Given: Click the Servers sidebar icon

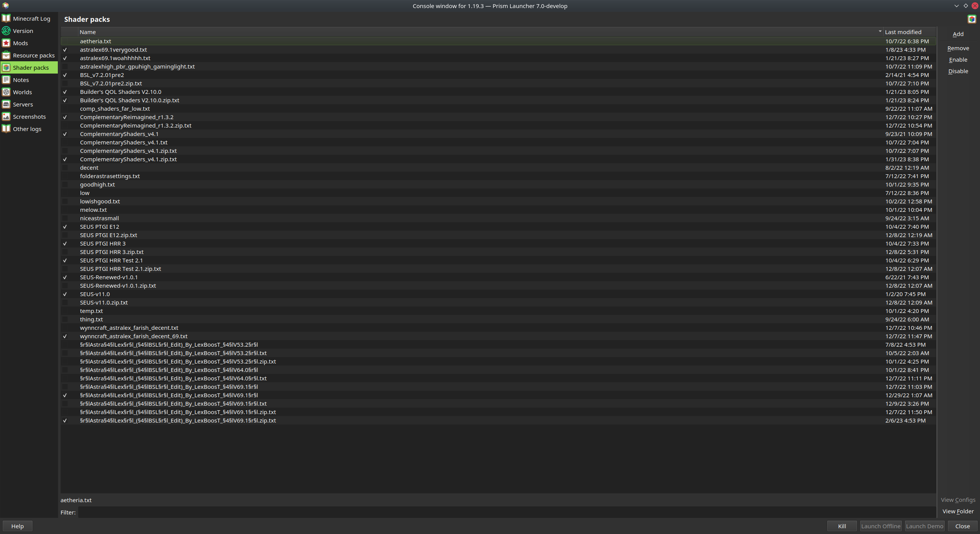Looking at the screenshot, I should pyautogui.click(x=6, y=104).
